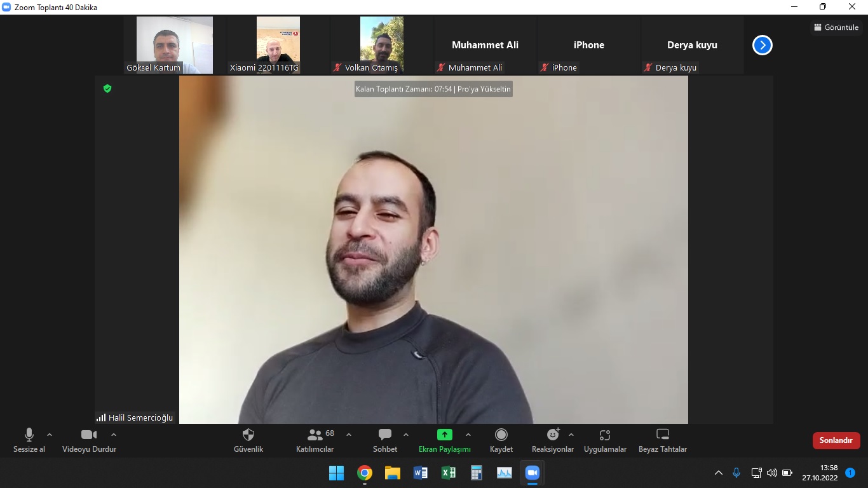868x488 pixels.
Task: Open the Güvenlik security menu
Action: point(248,440)
